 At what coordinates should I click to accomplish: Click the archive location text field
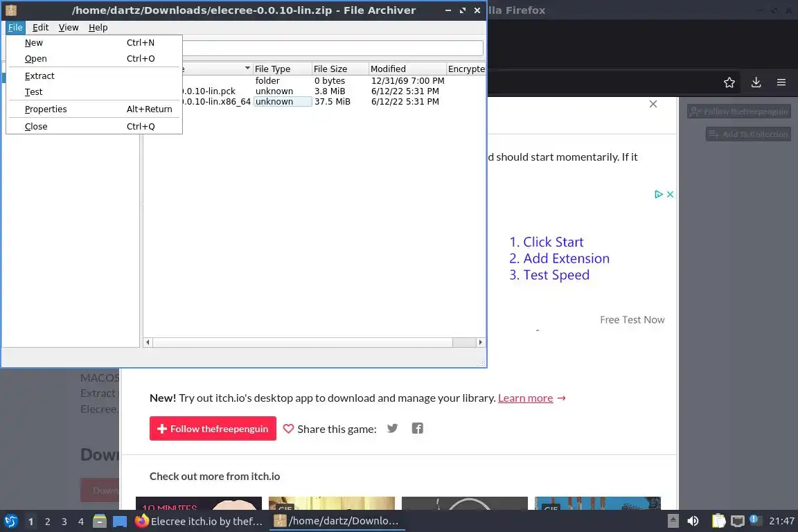click(x=332, y=48)
